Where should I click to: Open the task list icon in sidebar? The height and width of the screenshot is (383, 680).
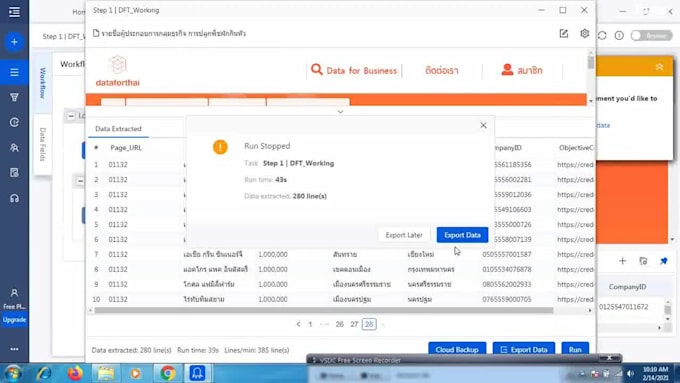[14, 72]
